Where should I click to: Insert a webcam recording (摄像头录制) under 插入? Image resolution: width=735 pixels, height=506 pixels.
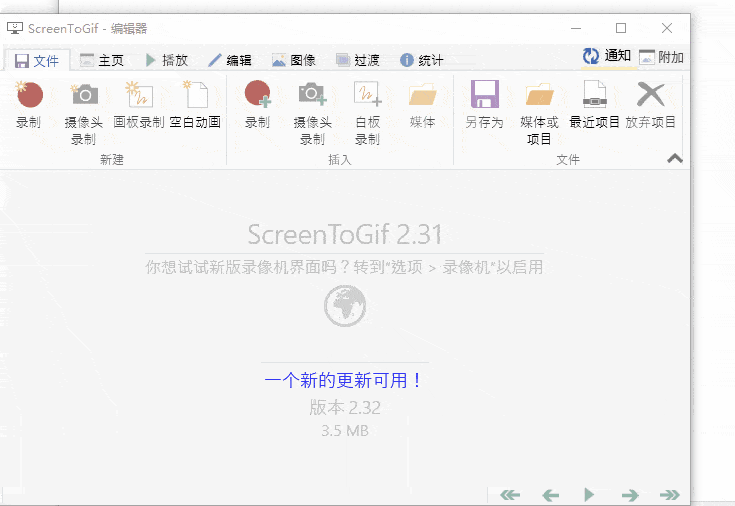[313, 113]
